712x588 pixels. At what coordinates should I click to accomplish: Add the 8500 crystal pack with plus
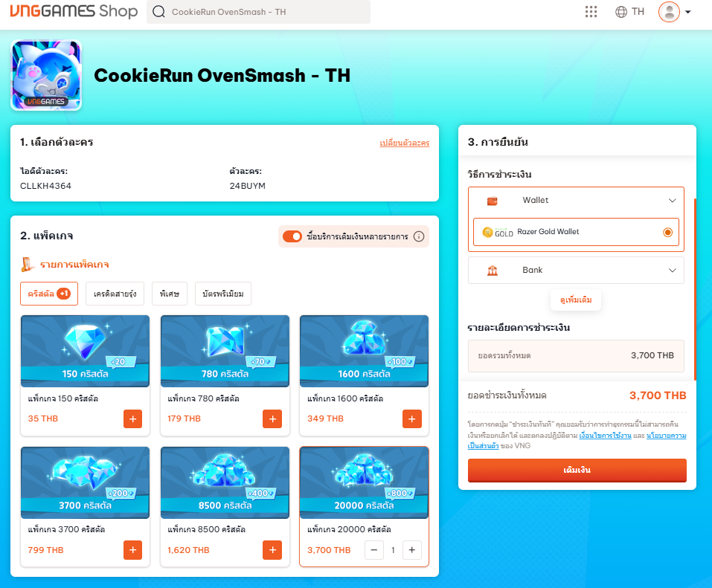tap(272, 550)
